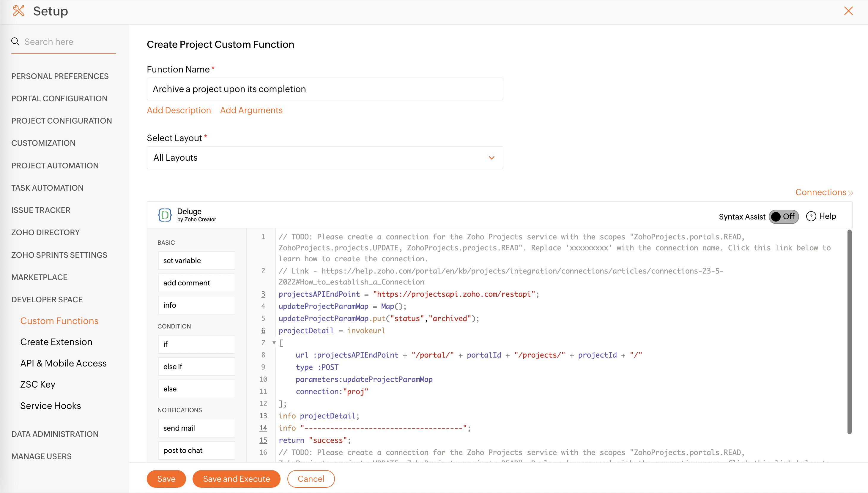868x493 pixels.
Task: Close the Setup panel with X
Action: tap(848, 11)
